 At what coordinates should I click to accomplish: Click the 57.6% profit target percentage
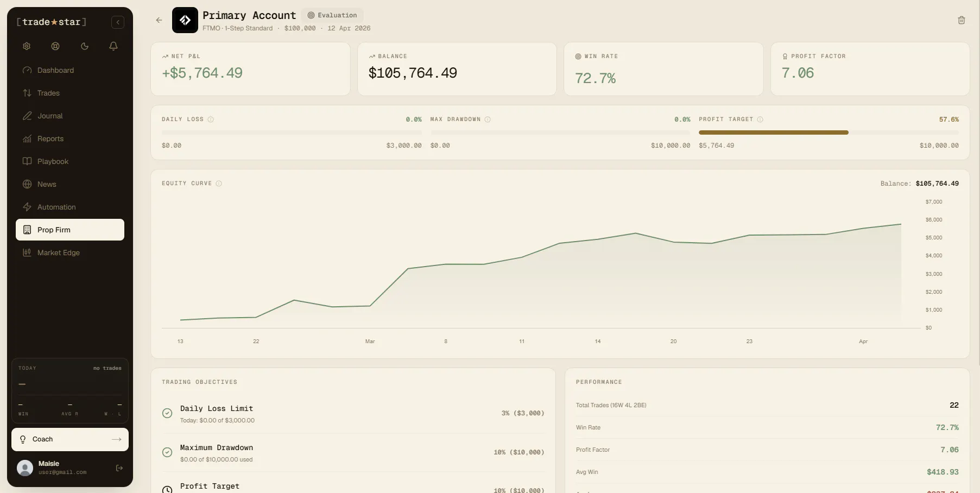point(949,119)
